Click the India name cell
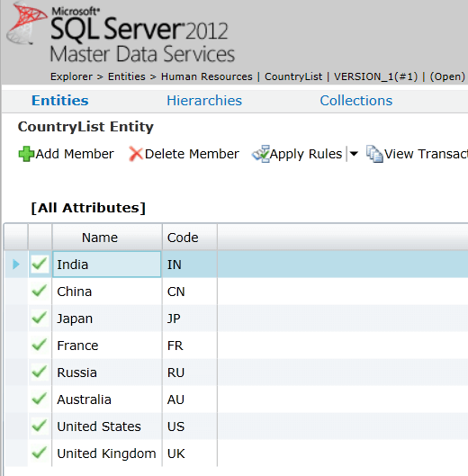468x476 pixels. [107, 265]
